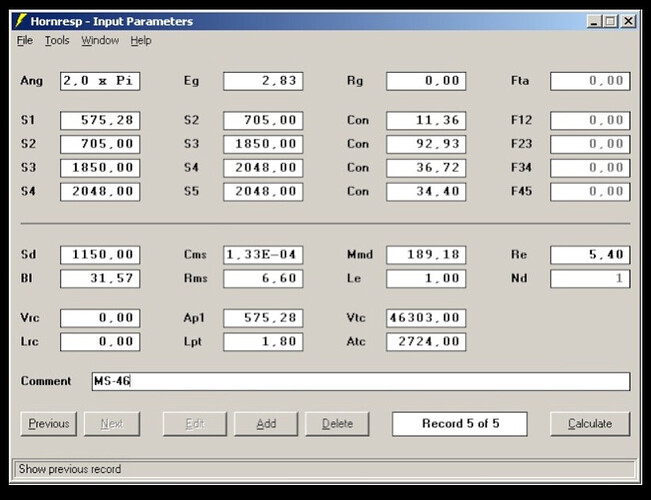Click the Record 5 of 5 indicator

460,424
